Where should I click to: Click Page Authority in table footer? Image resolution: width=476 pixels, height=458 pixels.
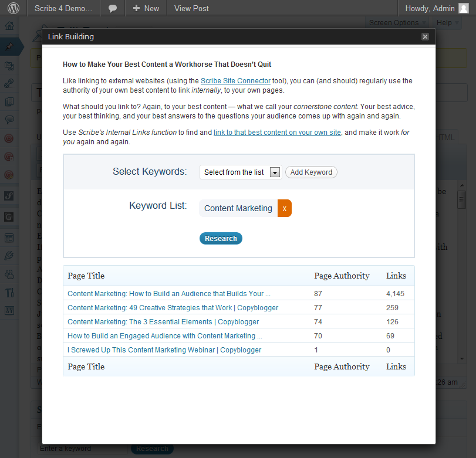point(342,367)
